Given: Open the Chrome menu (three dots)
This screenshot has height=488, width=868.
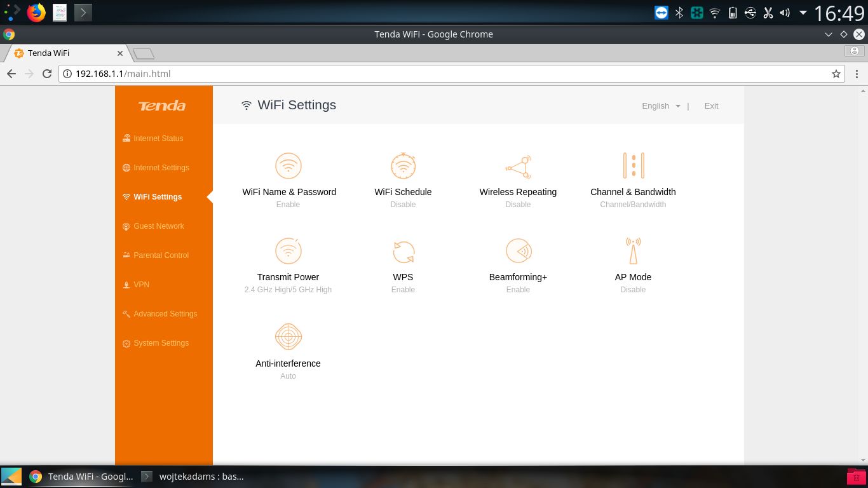Looking at the screenshot, I should point(857,74).
